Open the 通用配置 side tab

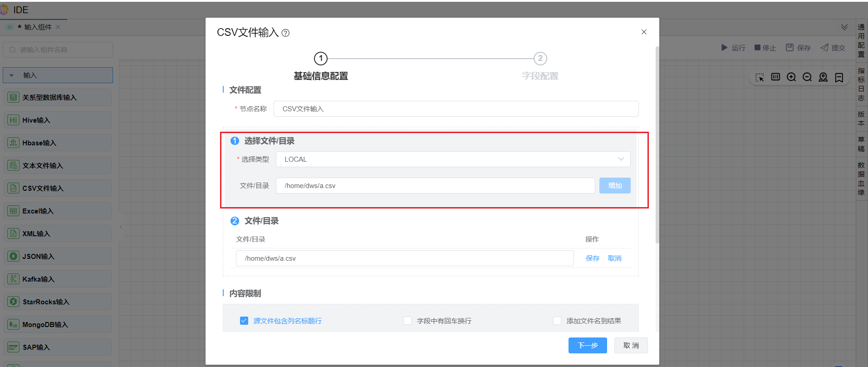tap(861, 40)
